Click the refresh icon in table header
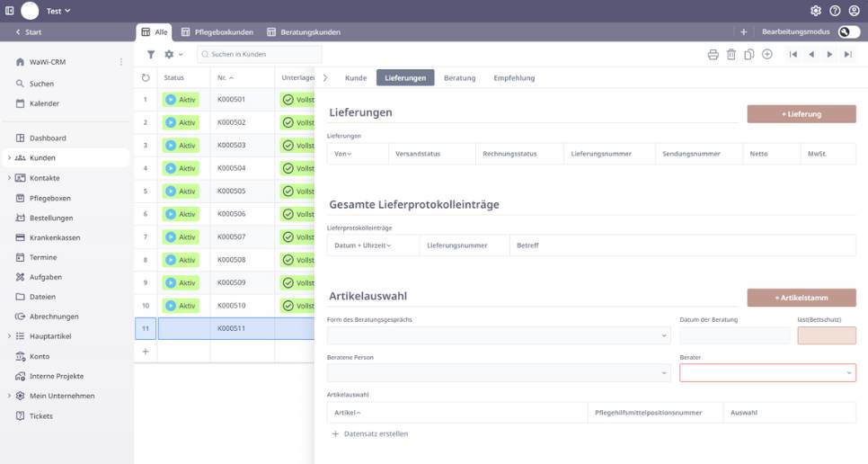 click(146, 78)
